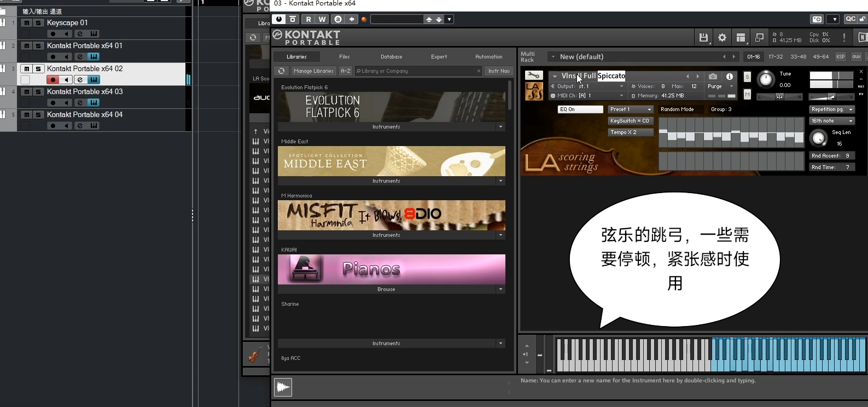The height and width of the screenshot is (407, 868).
Task: Open the Output st. 1 dropdown
Action: [x=587, y=86]
